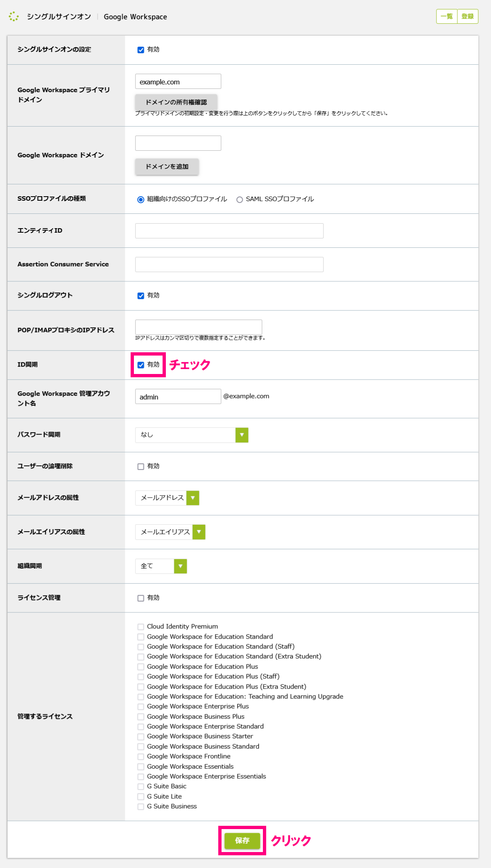This screenshot has width=491, height=868.
Task: Select SAML SSOプロファイル radio option
Action: pos(240,199)
